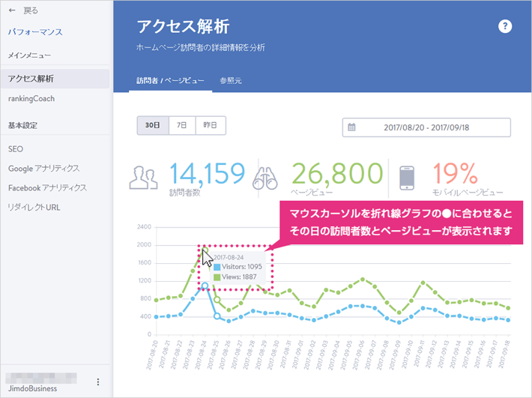Image resolution: width=532 pixels, height=398 pixels.
Task: Click the help question mark icon
Action: (x=505, y=27)
